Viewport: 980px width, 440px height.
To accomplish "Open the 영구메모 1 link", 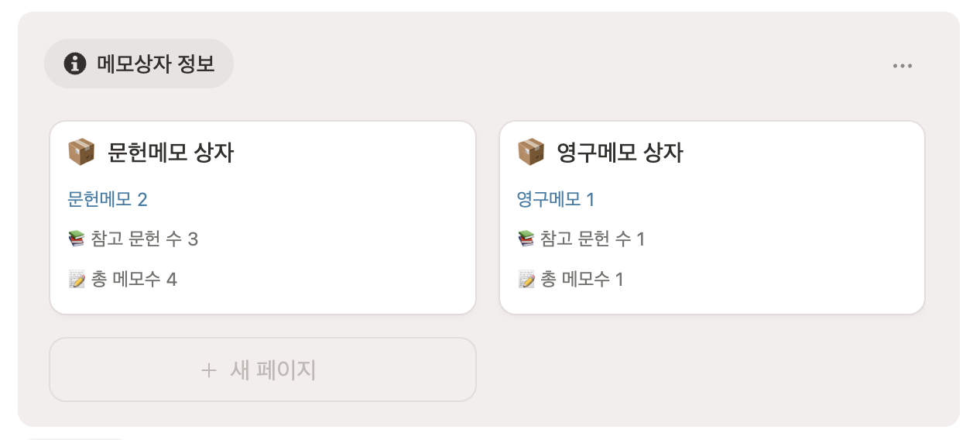I will [555, 200].
